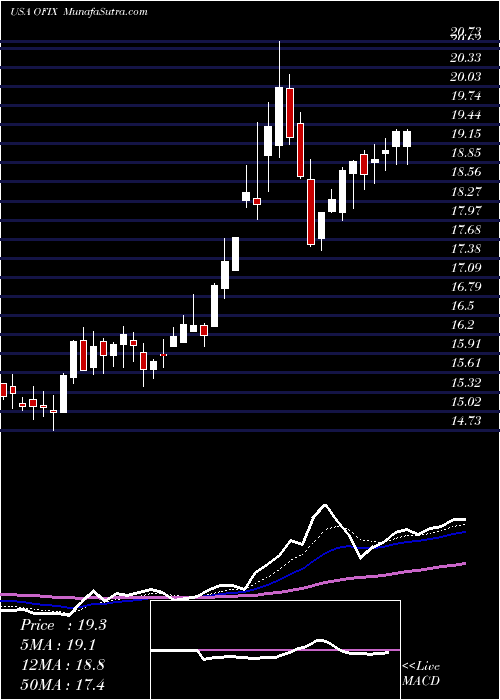Click the 15.32 price label

466,383
